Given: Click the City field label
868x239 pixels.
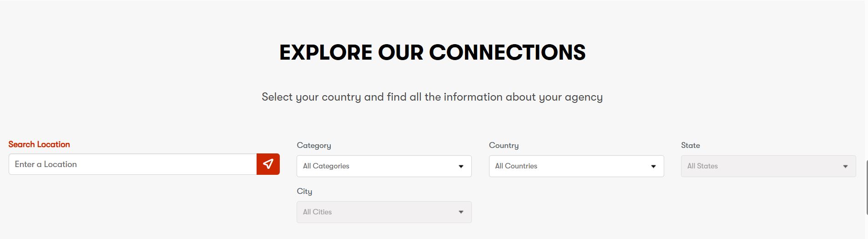Looking at the screenshot, I should click(x=304, y=191).
